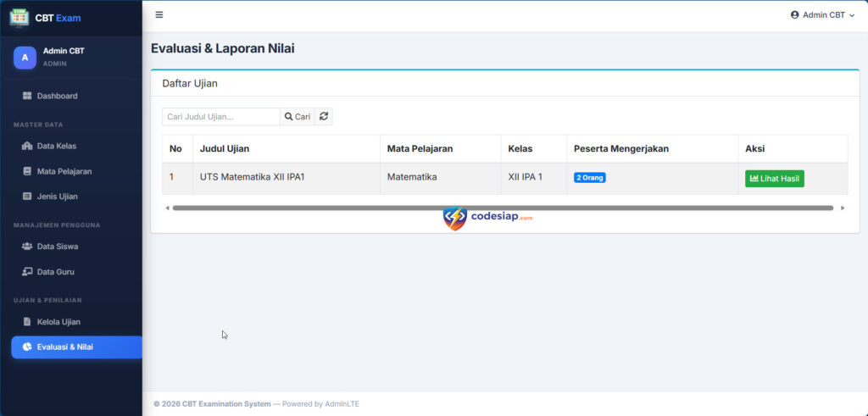Click Lihat Hasil for UTS Matematika
Image resolution: width=868 pixels, height=416 pixels.
775,179
